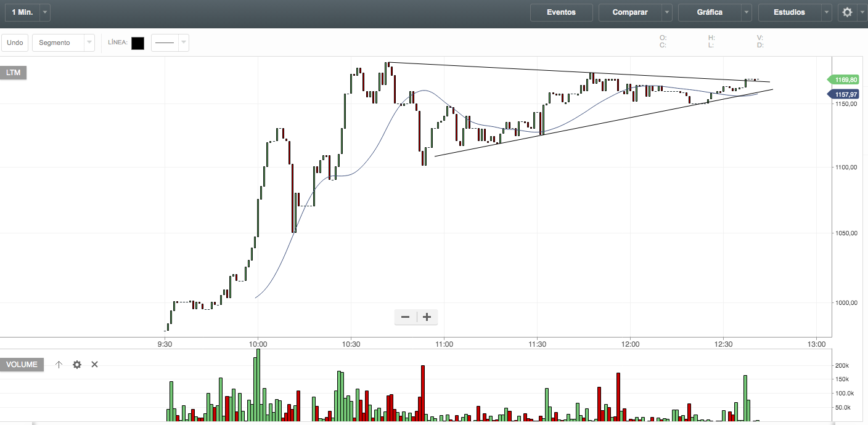Image resolution: width=868 pixels, height=425 pixels.
Task: Click the VOLUME panel label
Action: [x=22, y=365]
